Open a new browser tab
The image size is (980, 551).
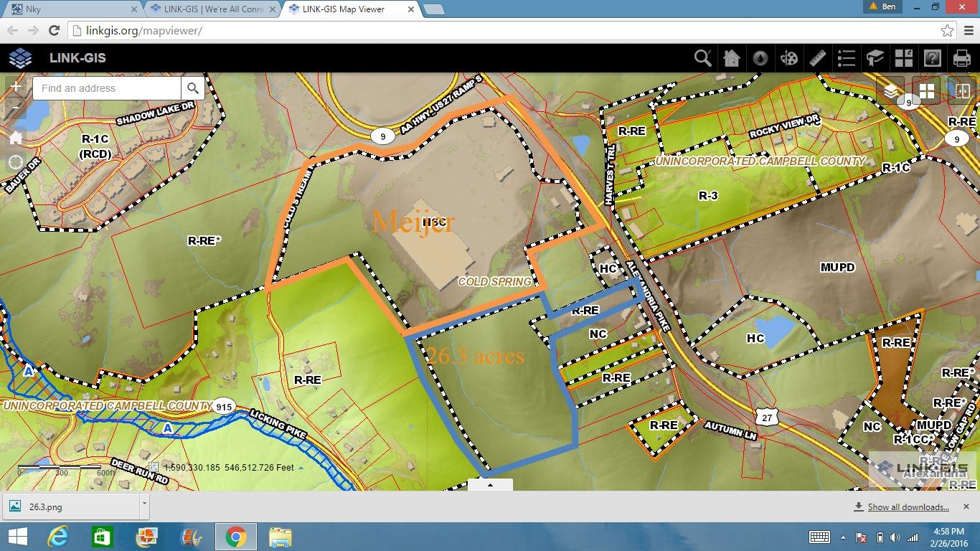tap(434, 9)
